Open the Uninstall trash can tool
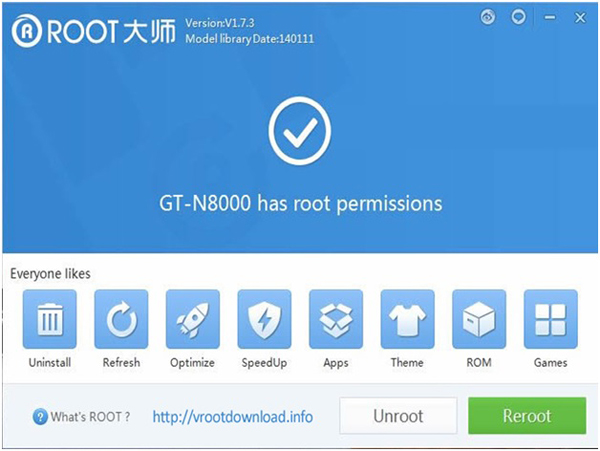This screenshot has width=600, height=451. point(50,319)
